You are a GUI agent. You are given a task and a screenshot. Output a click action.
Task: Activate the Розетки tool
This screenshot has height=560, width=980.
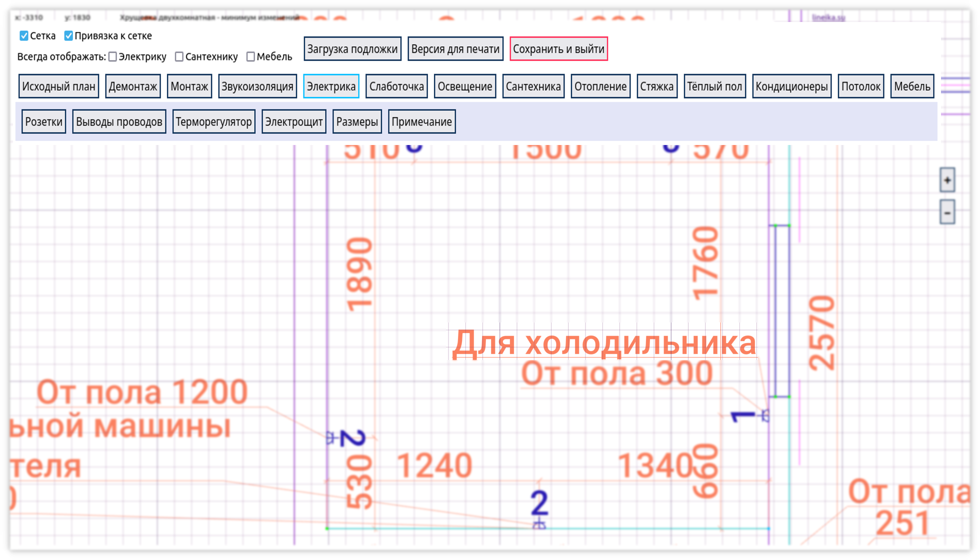[43, 120]
